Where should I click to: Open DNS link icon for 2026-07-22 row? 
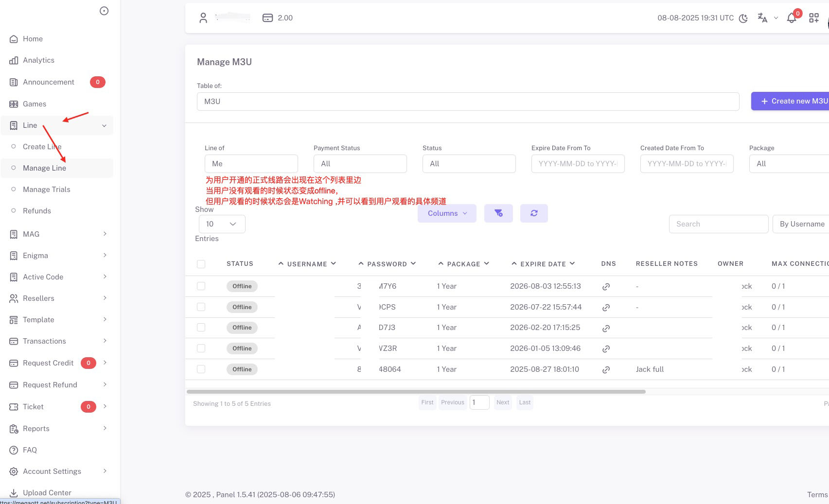pos(606,308)
